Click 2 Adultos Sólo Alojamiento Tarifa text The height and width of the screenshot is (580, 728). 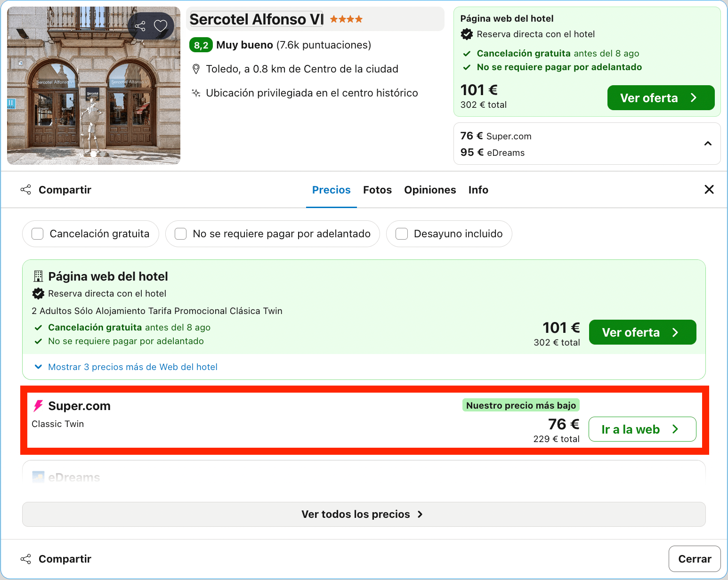pos(157,311)
